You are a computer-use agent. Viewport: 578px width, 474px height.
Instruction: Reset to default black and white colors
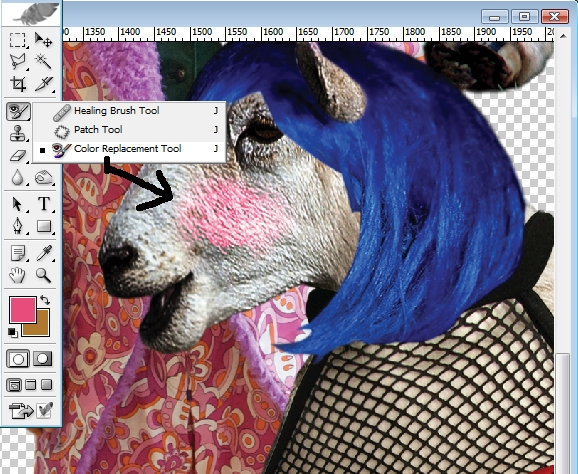(12, 332)
